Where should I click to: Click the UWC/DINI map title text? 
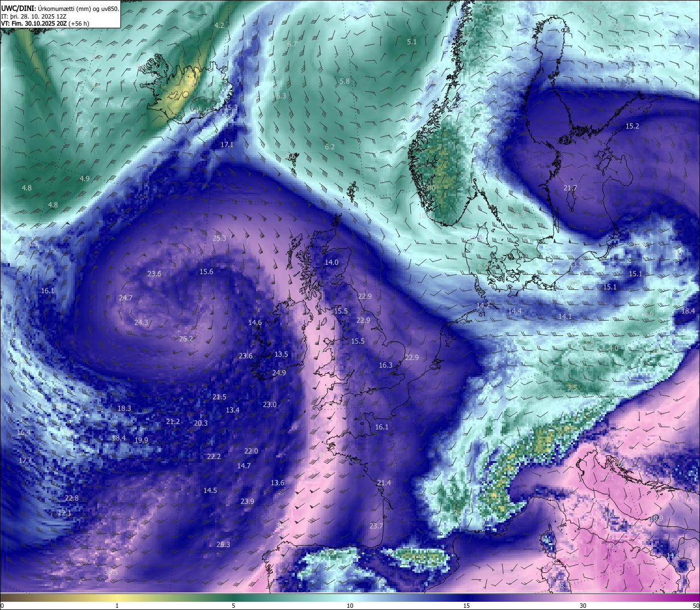tap(60, 8)
